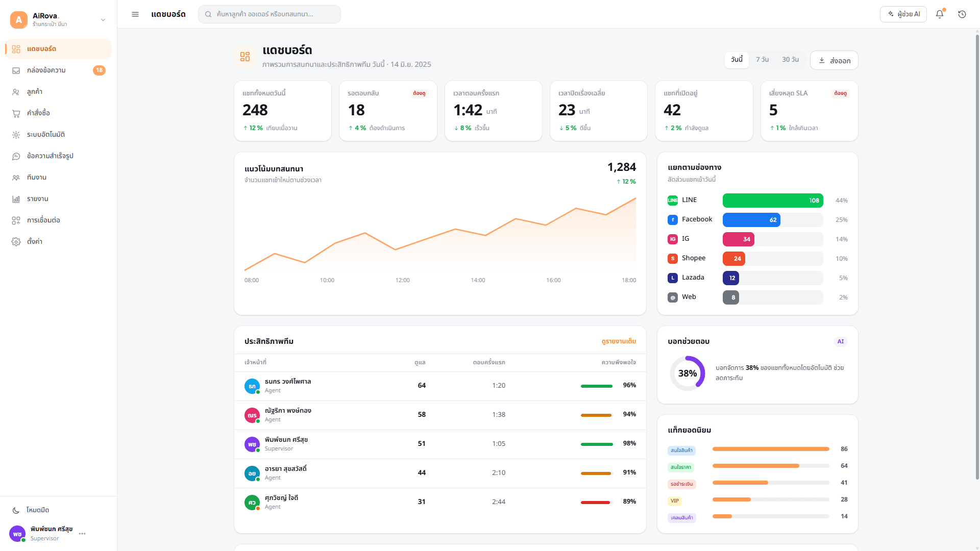The width and height of the screenshot is (980, 551).
Task: Open กล่องข้อความ inbox in sidebar
Action: point(58,70)
